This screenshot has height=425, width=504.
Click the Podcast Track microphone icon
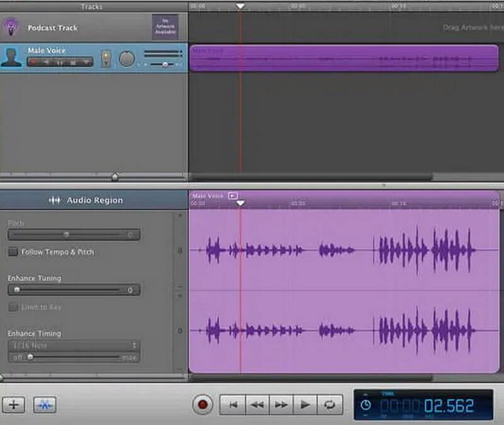(11, 27)
